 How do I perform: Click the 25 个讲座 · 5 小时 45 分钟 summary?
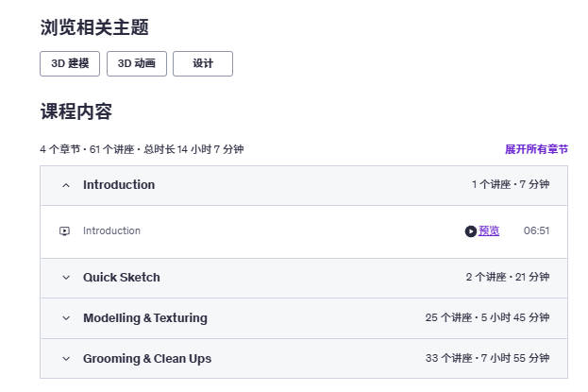tap(487, 317)
